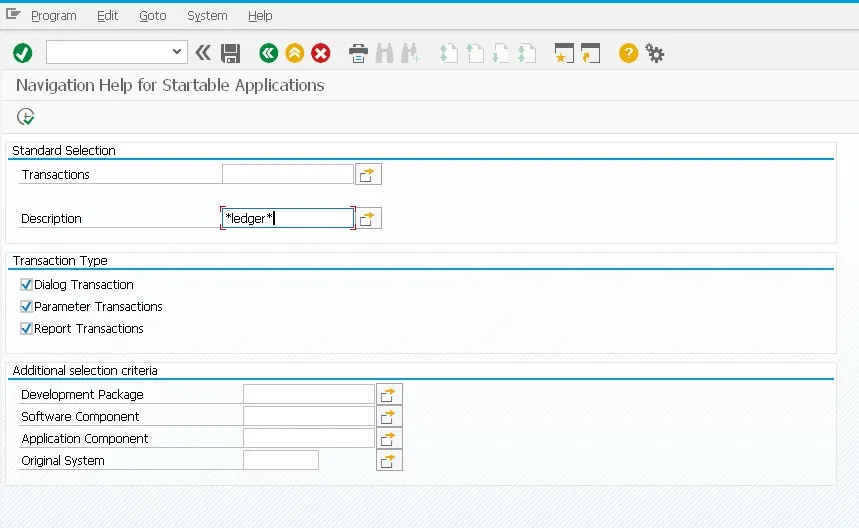Open the window menu icon left of Program
This screenshot has height=528, width=859.
[13, 15]
